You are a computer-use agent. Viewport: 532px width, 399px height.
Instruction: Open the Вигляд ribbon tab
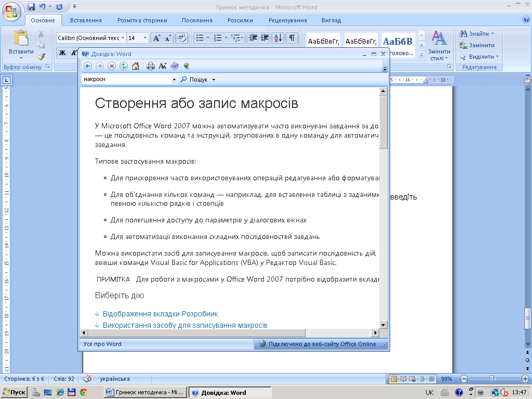click(x=331, y=20)
